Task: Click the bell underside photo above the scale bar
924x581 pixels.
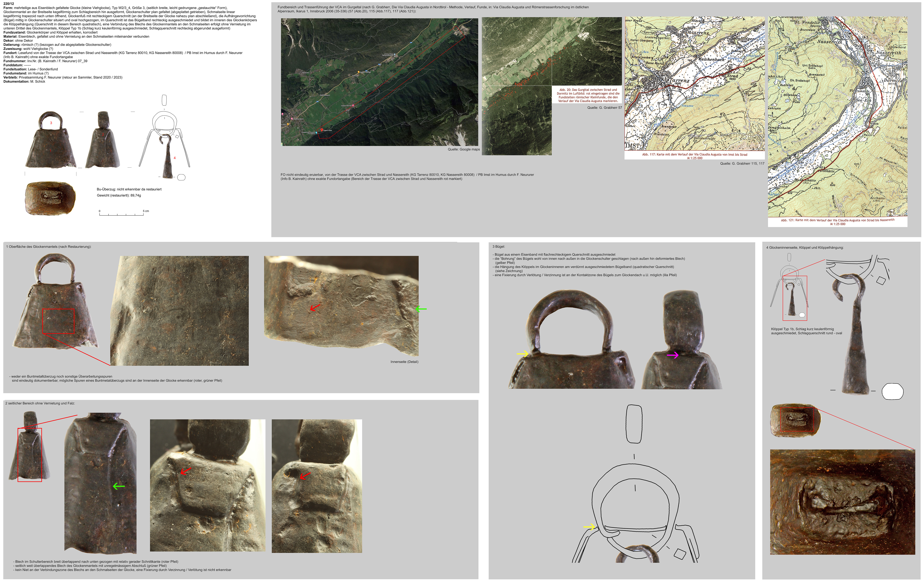Action: click(50, 198)
